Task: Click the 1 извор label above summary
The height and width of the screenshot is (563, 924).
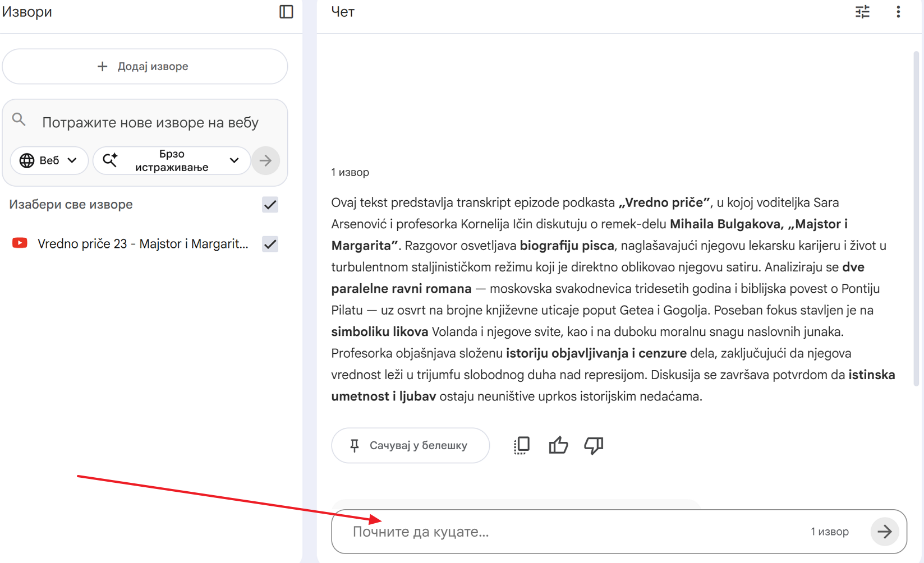Action: (350, 172)
